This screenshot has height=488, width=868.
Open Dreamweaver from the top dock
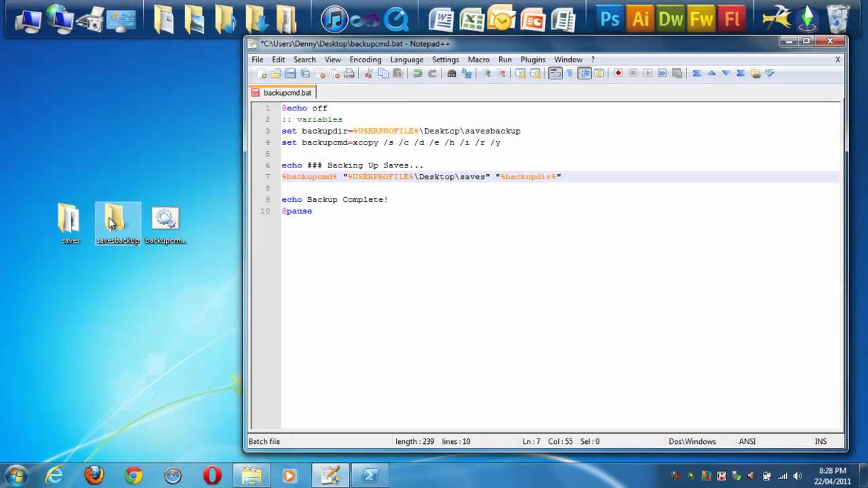[671, 18]
